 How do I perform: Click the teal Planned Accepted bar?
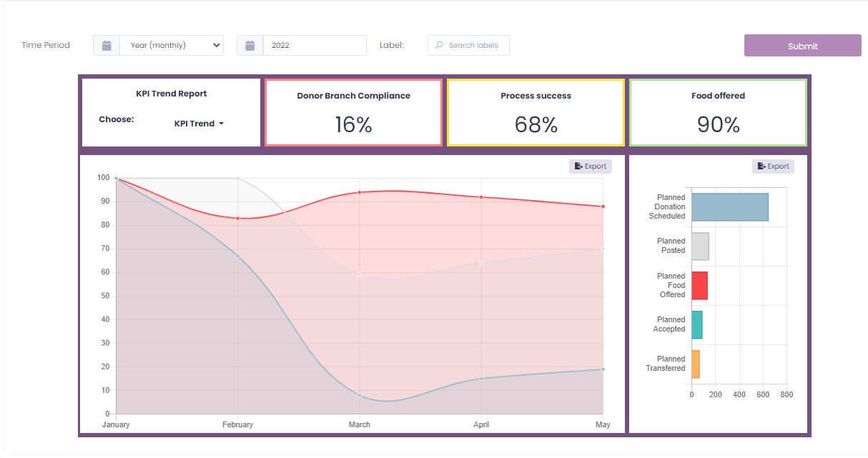click(x=697, y=325)
